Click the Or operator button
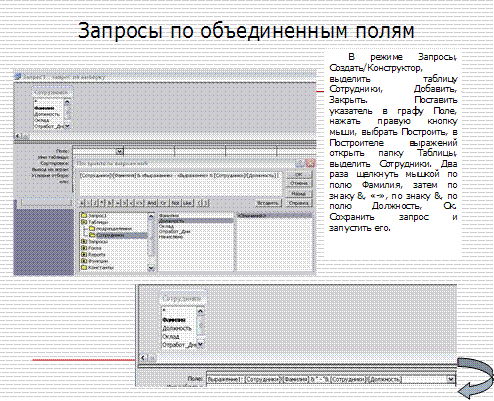The image size is (494, 401). coord(163,203)
